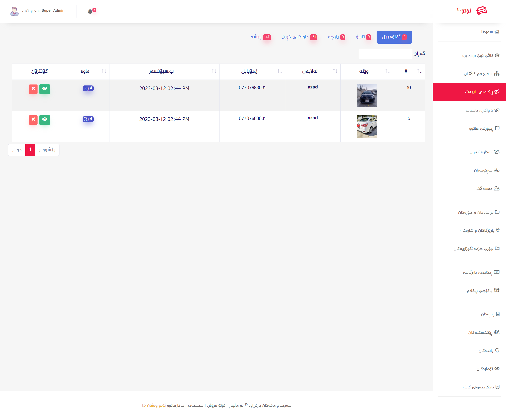Click the red delete button in row 10
Image resolution: width=506 pixels, height=420 pixels.
click(x=33, y=89)
